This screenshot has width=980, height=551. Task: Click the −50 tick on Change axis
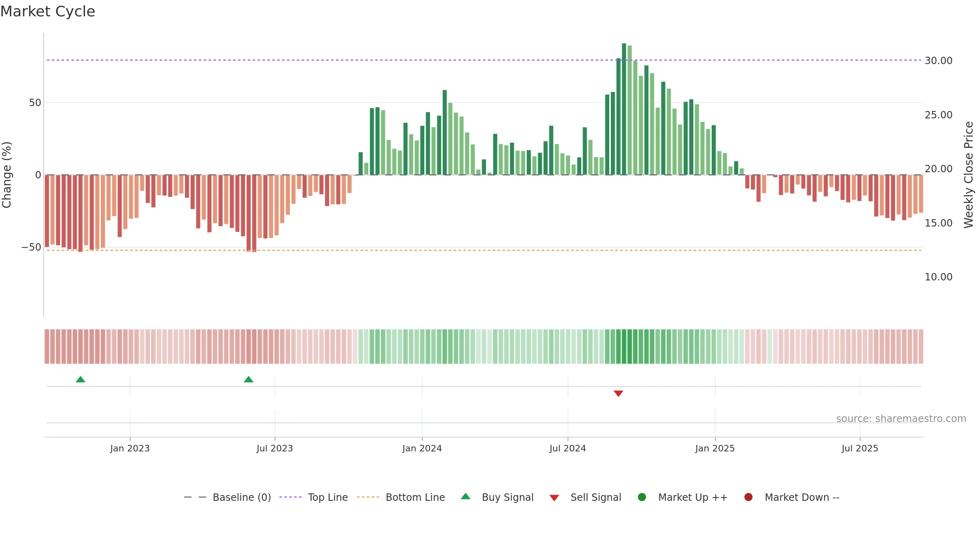(31, 247)
